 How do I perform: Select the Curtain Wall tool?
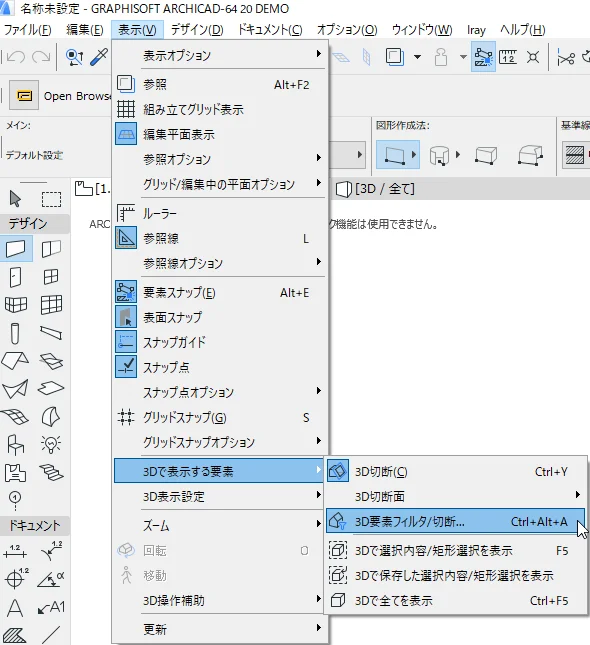click(x=51, y=305)
